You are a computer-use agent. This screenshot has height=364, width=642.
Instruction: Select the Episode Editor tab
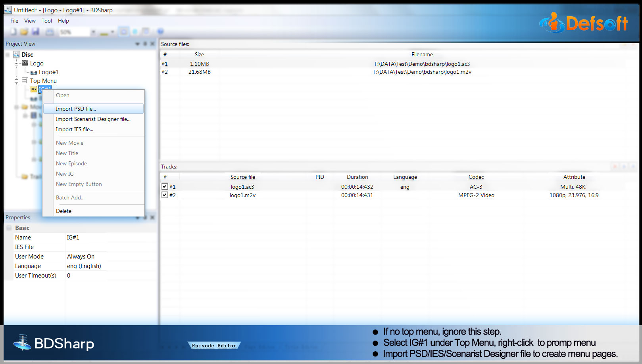tap(214, 346)
